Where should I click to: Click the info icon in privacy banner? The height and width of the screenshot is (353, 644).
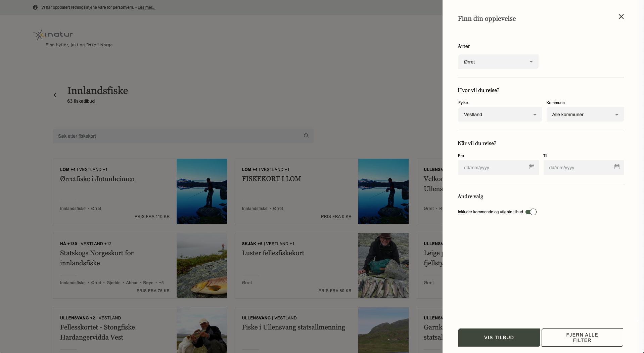pyautogui.click(x=35, y=7)
